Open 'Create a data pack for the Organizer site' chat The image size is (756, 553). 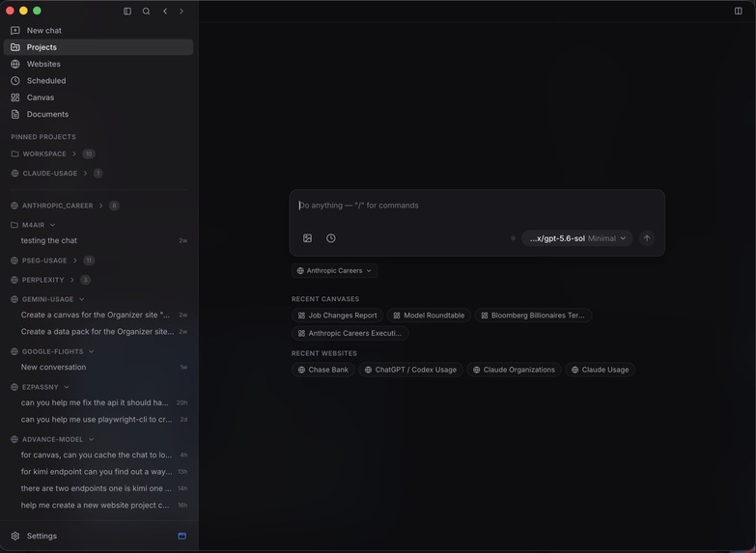[98, 332]
